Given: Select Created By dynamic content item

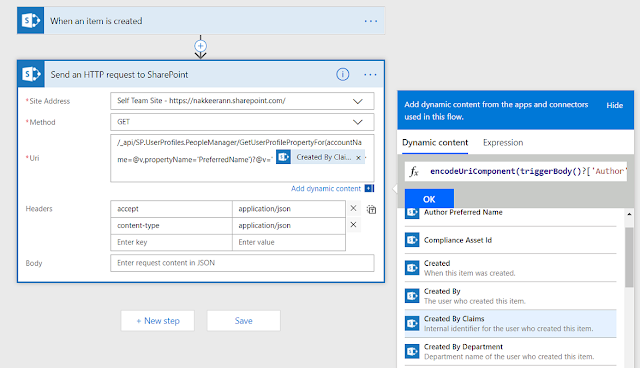Looking at the screenshot, I should (x=510, y=296).
